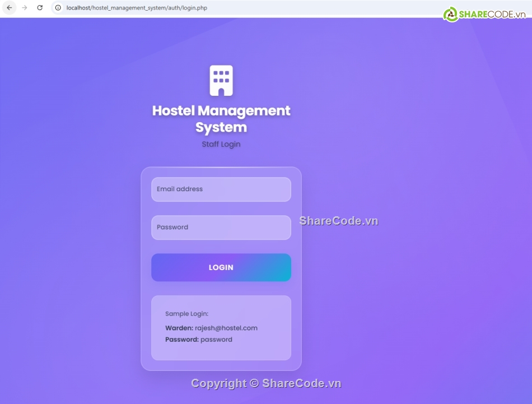
Task: Click the Sample Login label
Action: click(186, 314)
